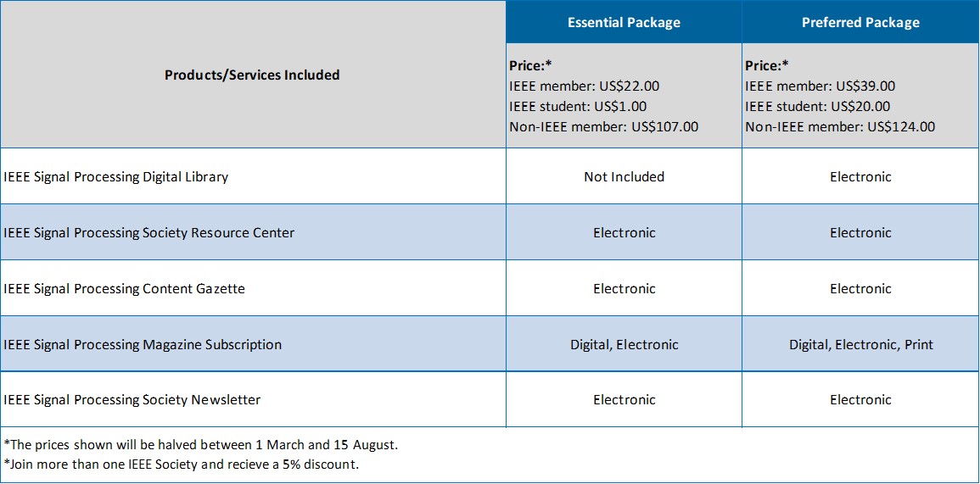Click IEEE Signal Processing Digital Library row label
This screenshot has height=484, width=980.
coord(115,177)
